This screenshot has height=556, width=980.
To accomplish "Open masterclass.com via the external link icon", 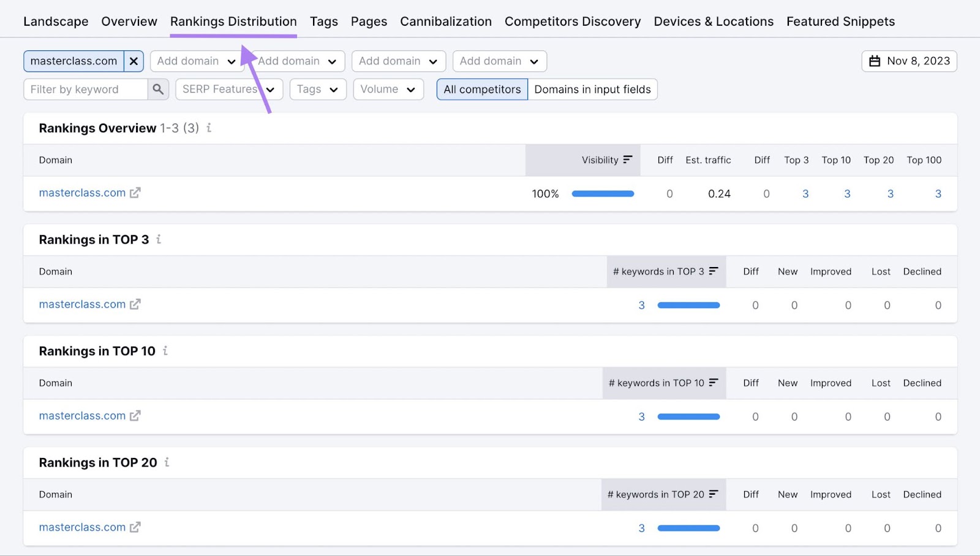I will [x=135, y=192].
